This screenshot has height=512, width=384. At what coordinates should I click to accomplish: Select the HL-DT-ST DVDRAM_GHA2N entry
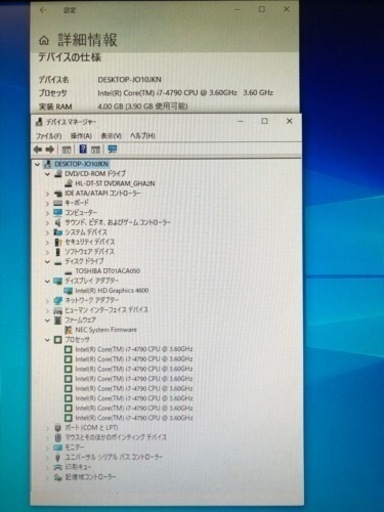[x=115, y=184]
